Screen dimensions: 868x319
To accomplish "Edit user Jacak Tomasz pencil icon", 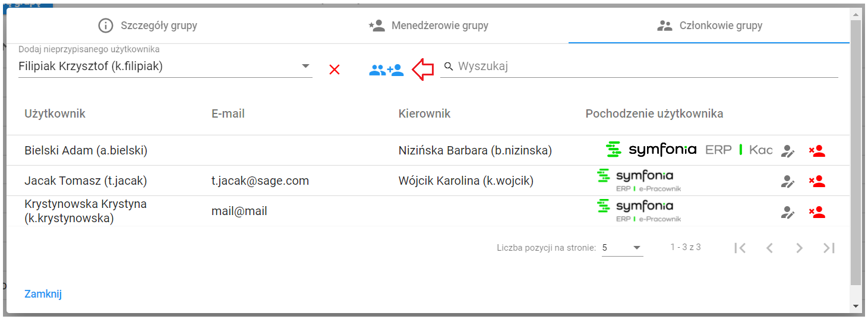I will 788,181.
